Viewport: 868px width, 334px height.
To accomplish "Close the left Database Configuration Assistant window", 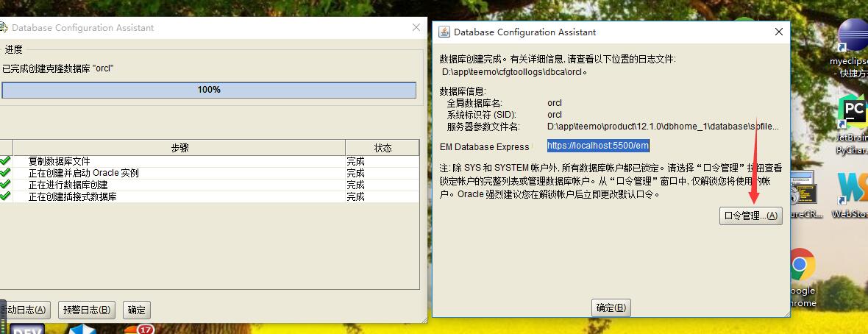I will pyautogui.click(x=416, y=27).
